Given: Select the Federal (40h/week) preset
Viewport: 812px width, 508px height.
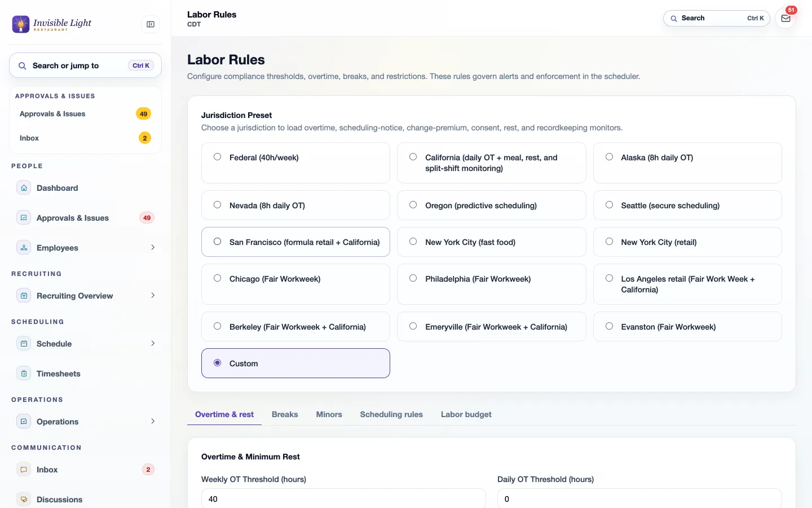Looking at the screenshot, I should coord(295,163).
